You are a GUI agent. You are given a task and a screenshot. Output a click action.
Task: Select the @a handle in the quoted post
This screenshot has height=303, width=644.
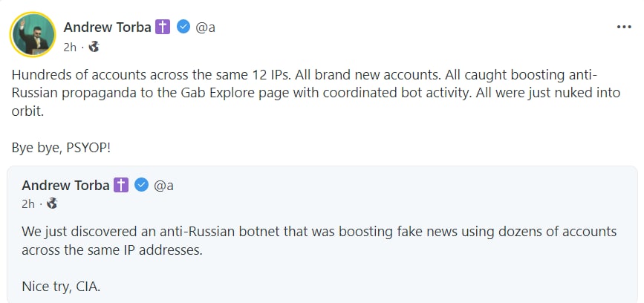(163, 185)
